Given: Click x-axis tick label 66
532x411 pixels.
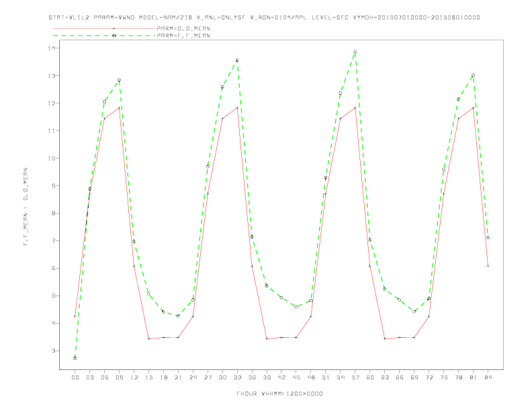Looking at the screenshot, I should point(400,377).
